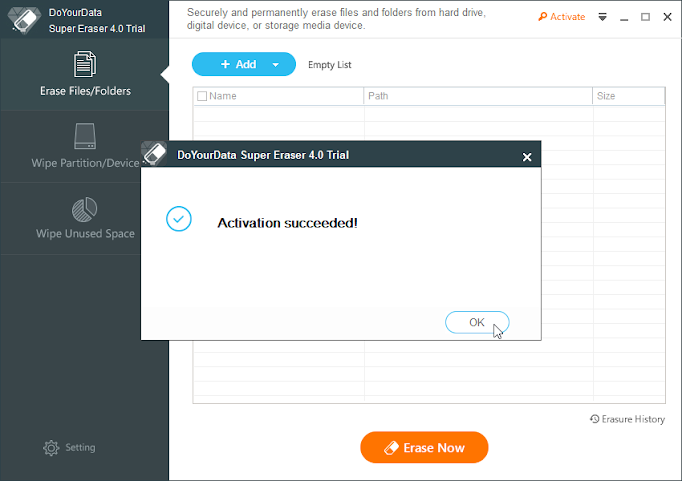The image size is (682, 481).
Task: Open Erasure History link
Action: click(627, 419)
